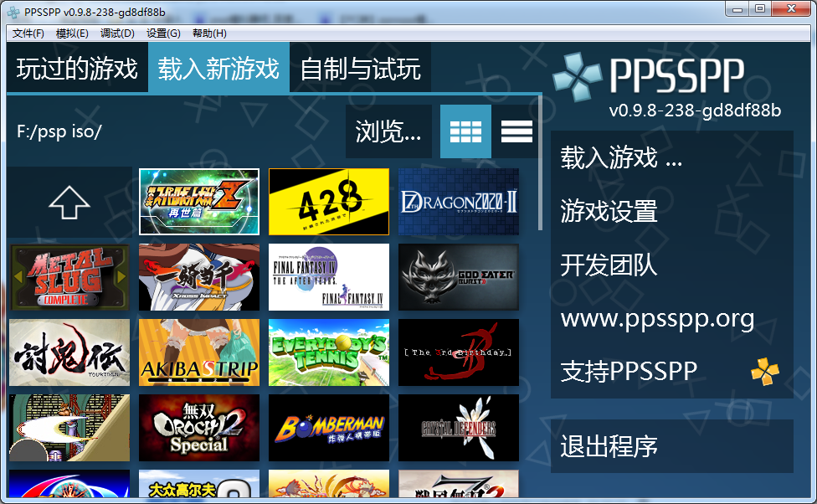
Task: Switch to list view layout
Action: tap(516, 131)
